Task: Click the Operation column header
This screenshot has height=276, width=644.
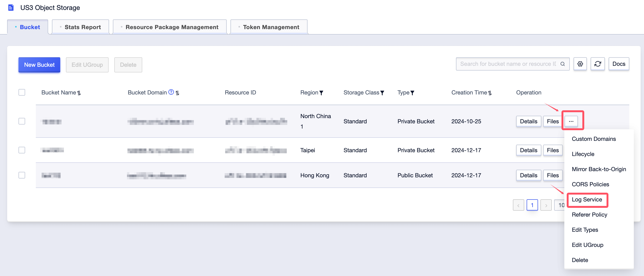Action: (x=529, y=93)
